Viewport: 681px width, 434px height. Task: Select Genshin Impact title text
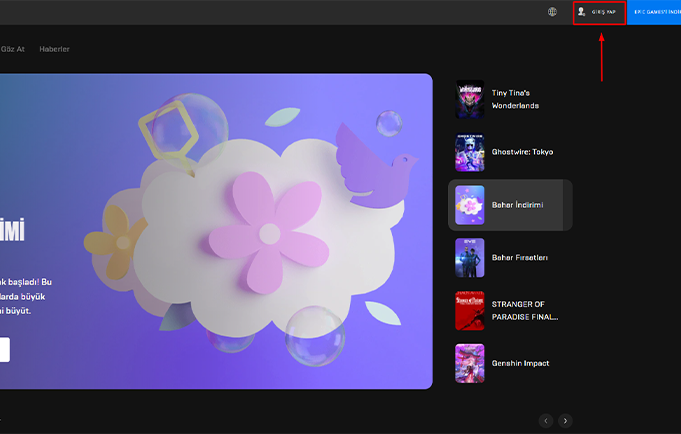(x=521, y=363)
